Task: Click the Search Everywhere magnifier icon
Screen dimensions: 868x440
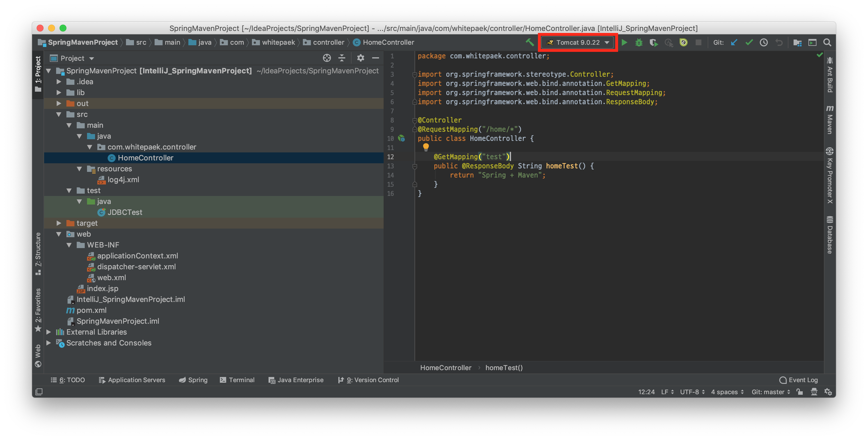Action: (x=827, y=42)
